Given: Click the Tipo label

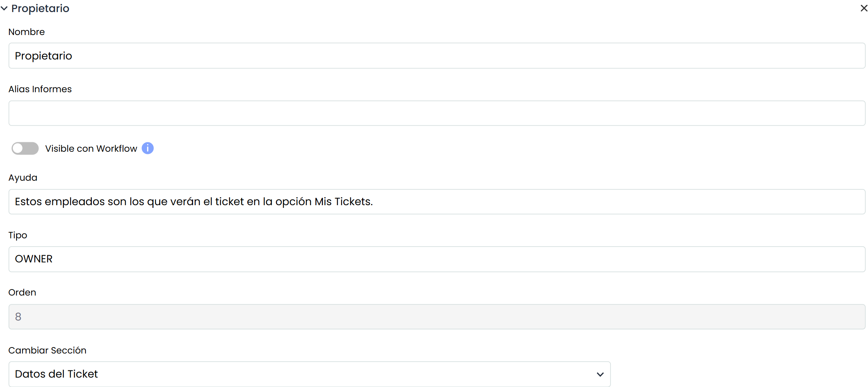Looking at the screenshot, I should pos(18,235).
